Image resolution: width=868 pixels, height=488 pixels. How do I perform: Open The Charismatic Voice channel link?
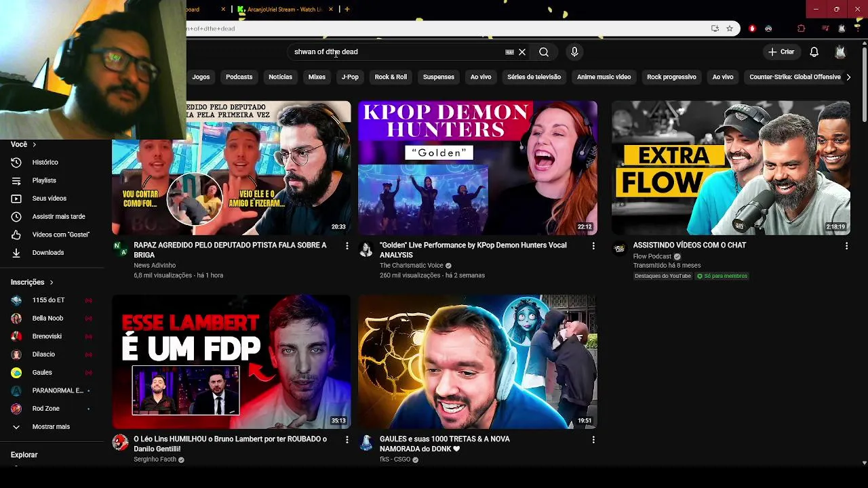click(411, 266)
